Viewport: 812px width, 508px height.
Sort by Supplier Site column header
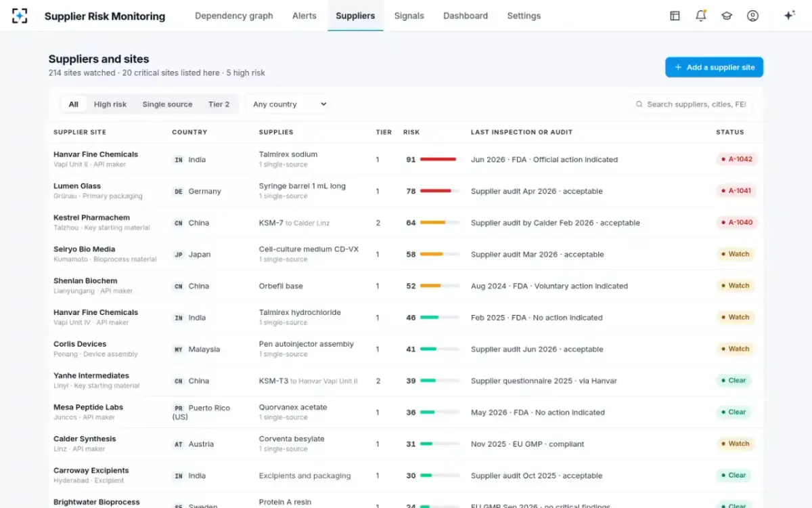pyautogui.click(x=80, y=132)
